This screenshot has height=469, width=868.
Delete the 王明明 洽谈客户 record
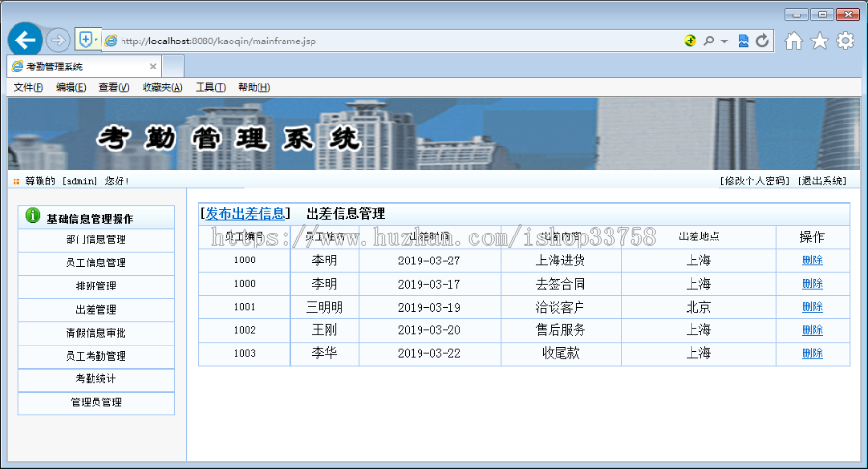[x=812, y=307]
